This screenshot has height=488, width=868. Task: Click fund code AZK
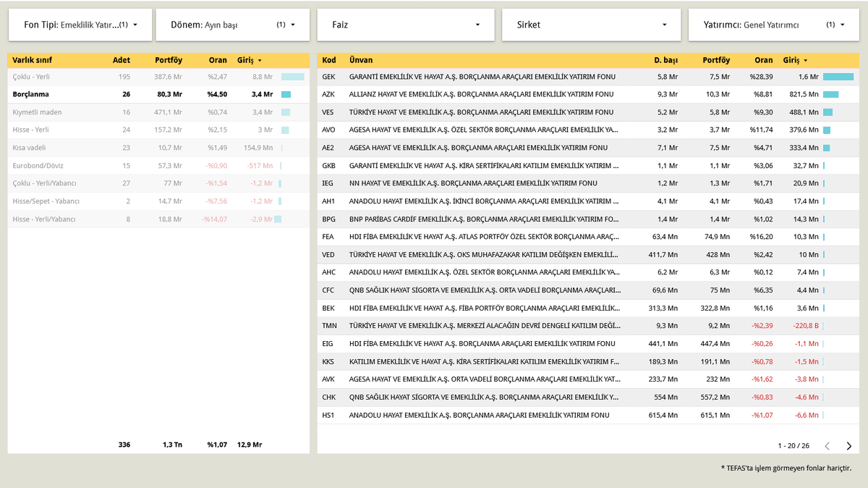pos(329,94)
